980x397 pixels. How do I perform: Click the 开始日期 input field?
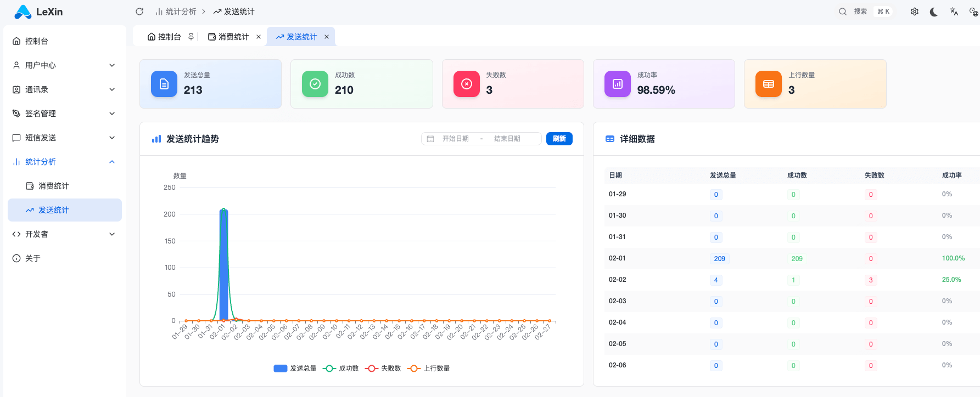click(x=456, y=139)
